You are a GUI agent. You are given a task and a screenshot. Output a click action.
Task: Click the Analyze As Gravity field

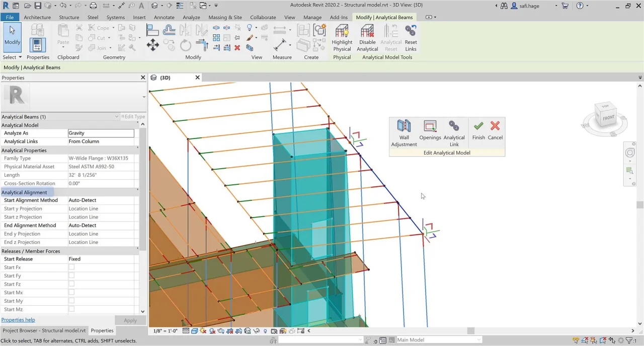point(101,133)
